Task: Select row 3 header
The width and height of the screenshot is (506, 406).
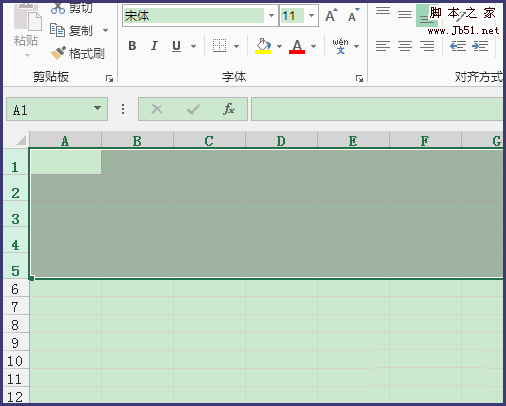Action: point(15,214)
